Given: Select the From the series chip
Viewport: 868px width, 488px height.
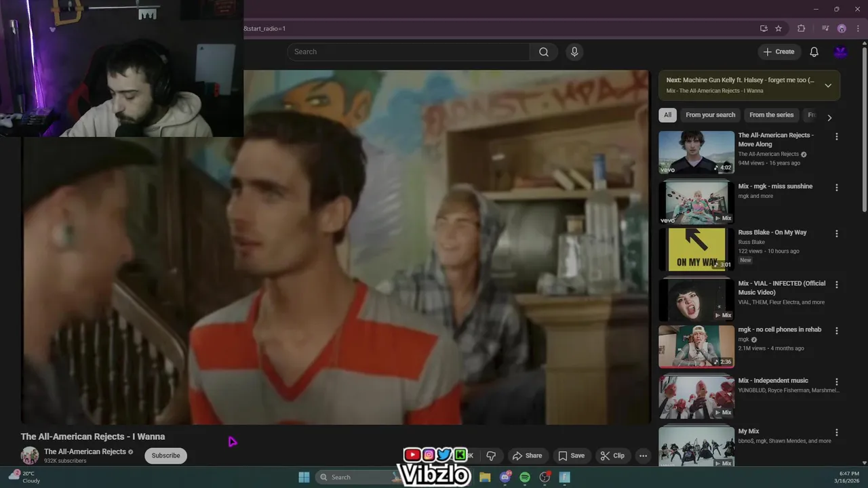Looking at the screenshot, I should (x=771, y=115).
